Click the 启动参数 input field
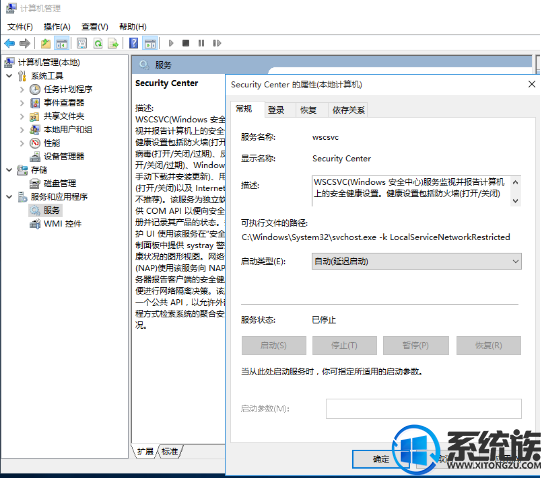541x478 pixels. 424,409
